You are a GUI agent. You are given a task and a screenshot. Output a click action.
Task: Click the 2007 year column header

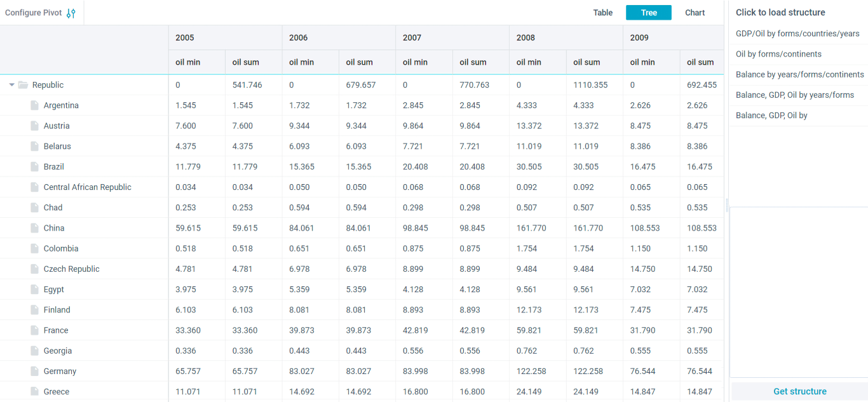point(412,37)
